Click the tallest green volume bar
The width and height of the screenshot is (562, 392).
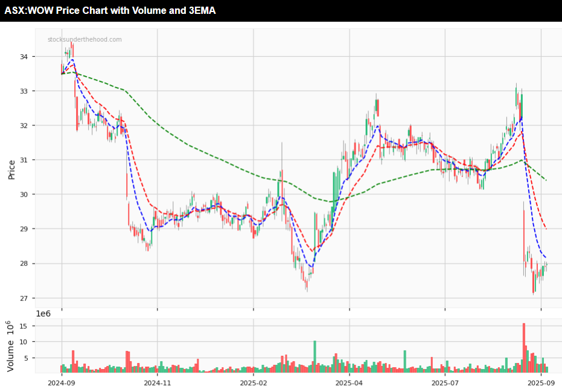pos(315,356)
